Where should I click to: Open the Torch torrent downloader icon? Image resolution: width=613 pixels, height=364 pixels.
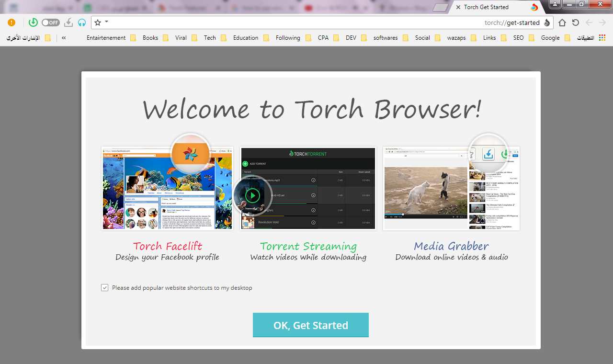click(33, 23)
